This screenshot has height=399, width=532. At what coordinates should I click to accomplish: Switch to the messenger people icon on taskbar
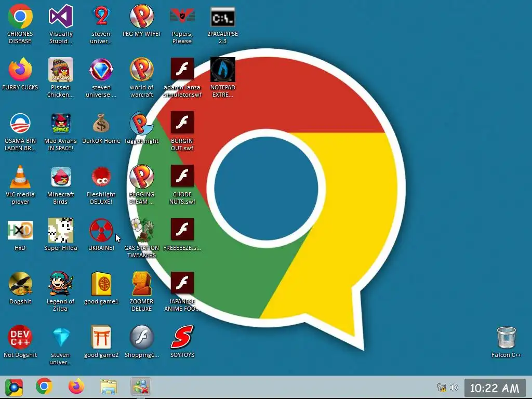[x=140, y=387]
